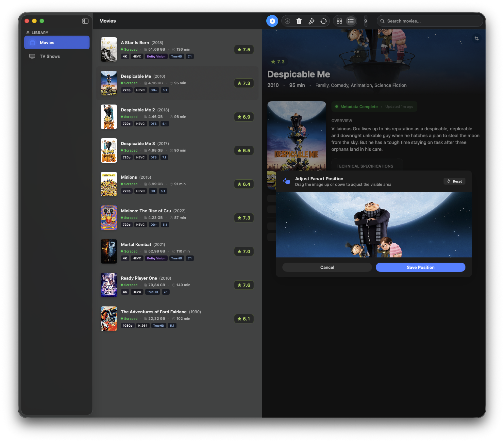Toggle the sidebar panel visibility
The width and height of the screenshot is (504, 442).
click(x=85, y=21)
